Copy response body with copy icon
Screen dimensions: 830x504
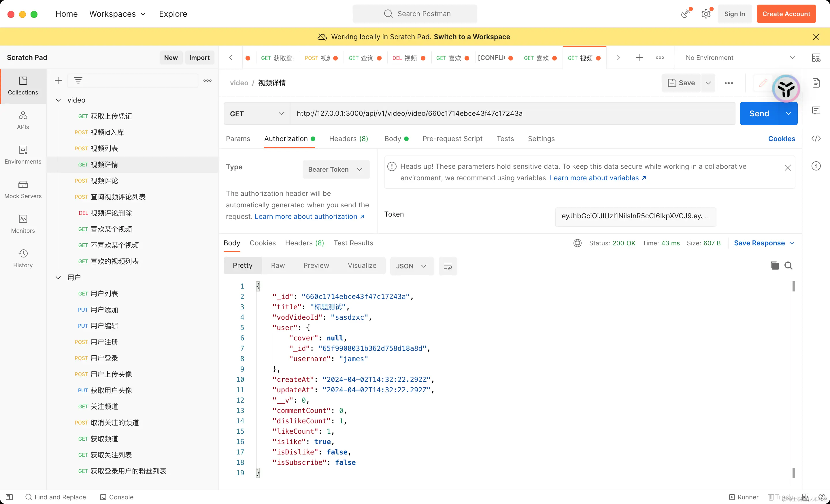tap(774, 266)
